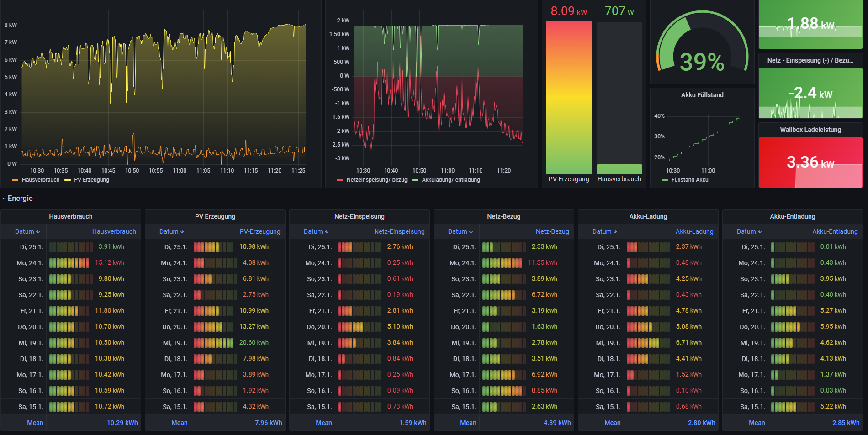The width and height of the screenshot is (868, 435).
Task: Open the Akku Füllstand panel title
Action: point(702,95)
